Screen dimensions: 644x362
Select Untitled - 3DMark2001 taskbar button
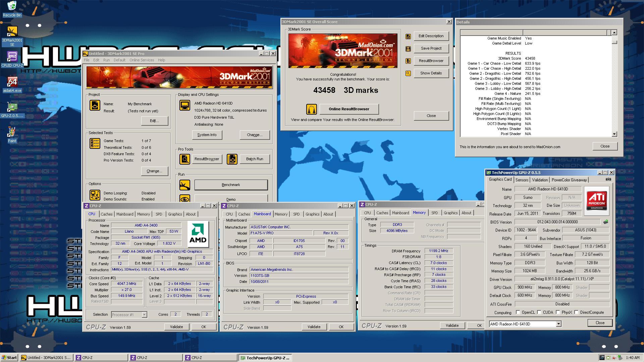tap(46, 358)
